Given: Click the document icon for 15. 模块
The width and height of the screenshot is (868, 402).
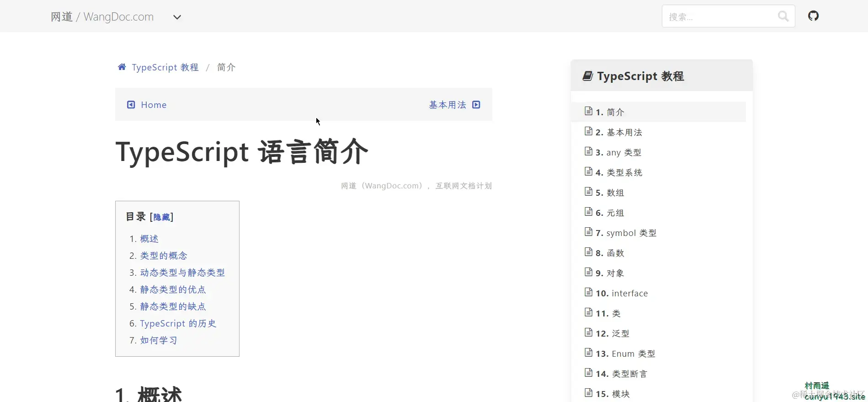Looking at the screenshot, I should (589, 393).
